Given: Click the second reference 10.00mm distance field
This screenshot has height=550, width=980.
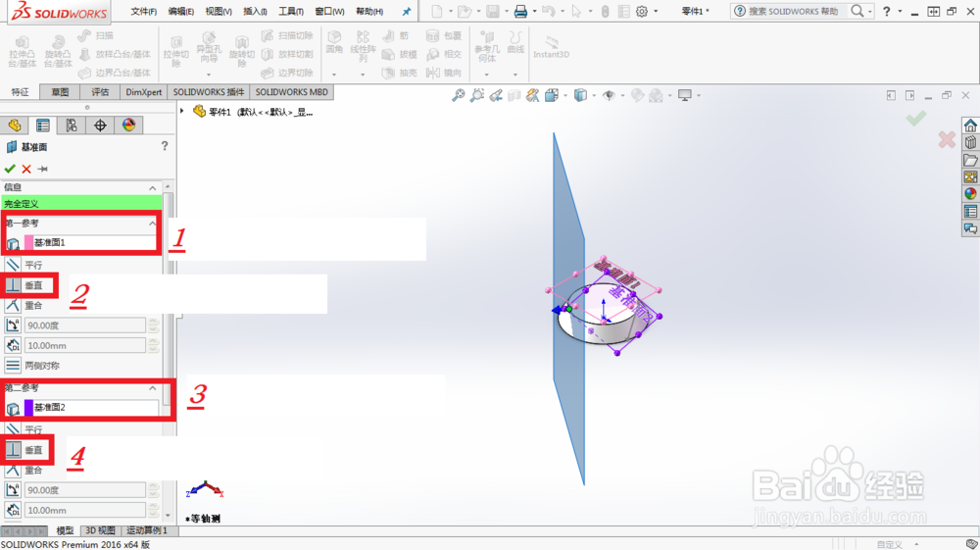Looking at the screenshot, I should (85, 511).
